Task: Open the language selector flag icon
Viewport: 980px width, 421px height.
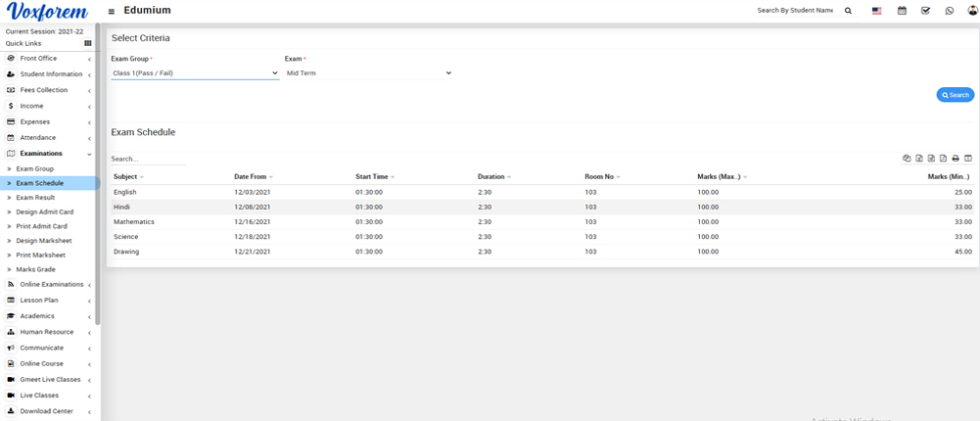Action: 876,11
